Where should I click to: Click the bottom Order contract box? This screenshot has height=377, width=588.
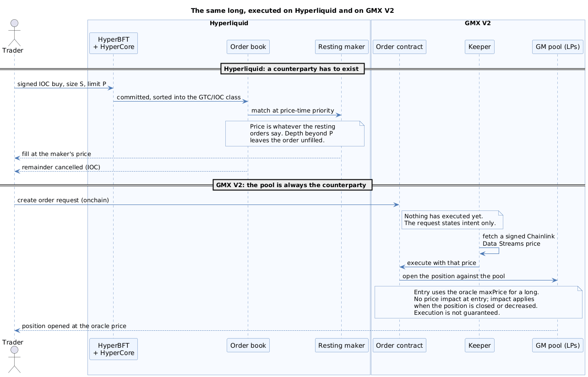(x=399, y=345)
